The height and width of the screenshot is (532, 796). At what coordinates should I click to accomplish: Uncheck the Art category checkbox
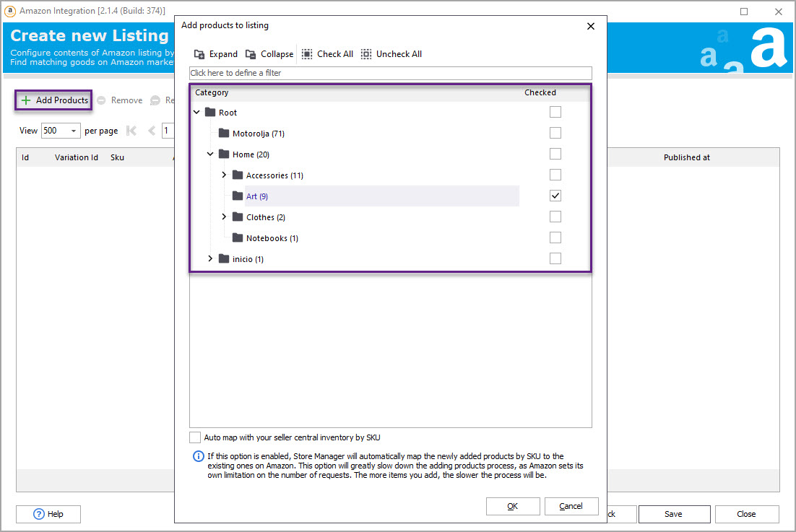click(x=555, y=196)
